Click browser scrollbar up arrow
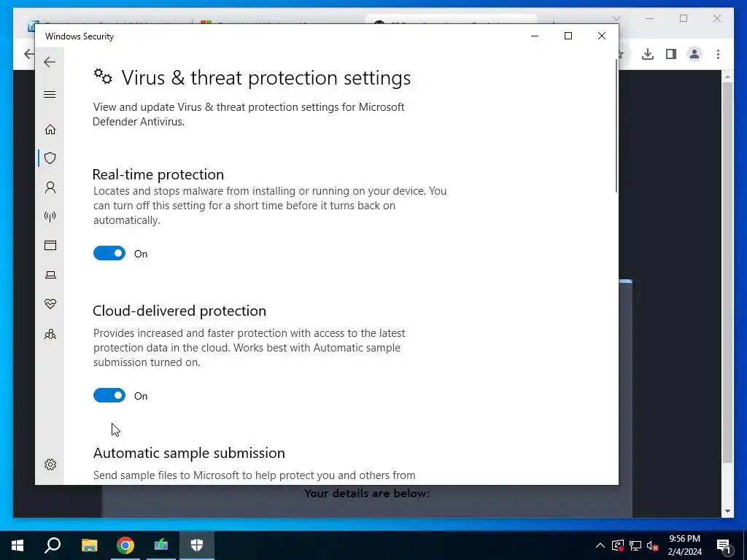 coord(727,76)
